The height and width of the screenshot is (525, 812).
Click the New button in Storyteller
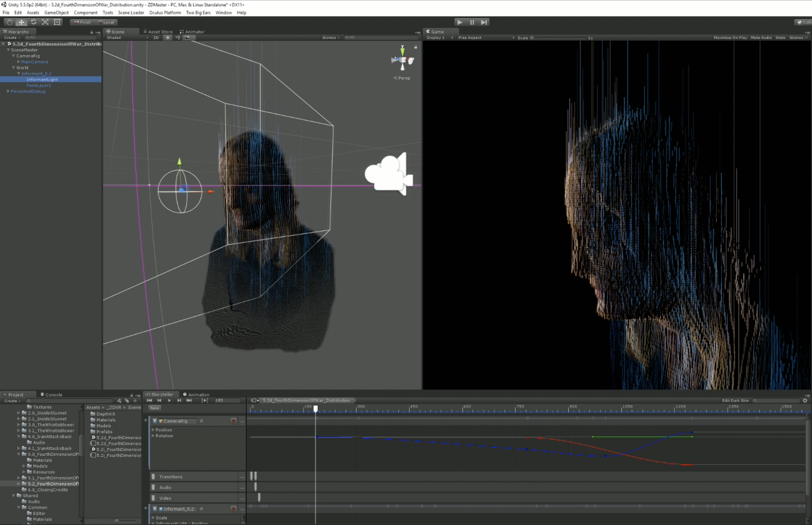pyautogui.click(x=155, y=408)
